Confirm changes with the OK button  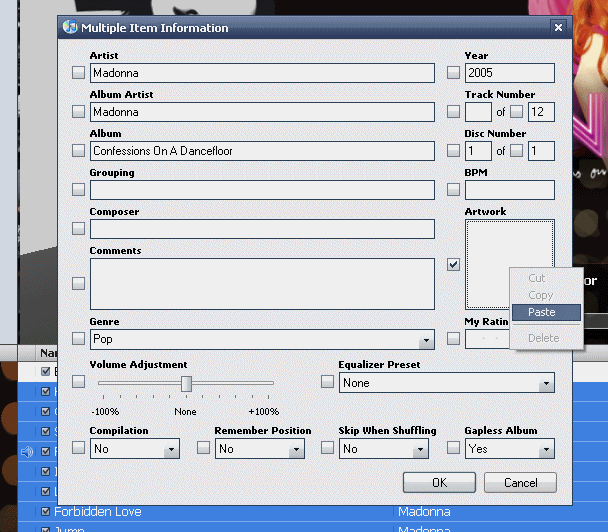coord(439,482)
